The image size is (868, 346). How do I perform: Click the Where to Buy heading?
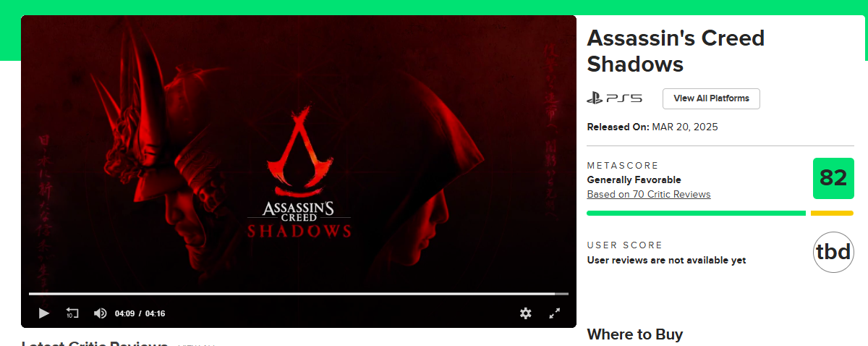pos(635,334)
